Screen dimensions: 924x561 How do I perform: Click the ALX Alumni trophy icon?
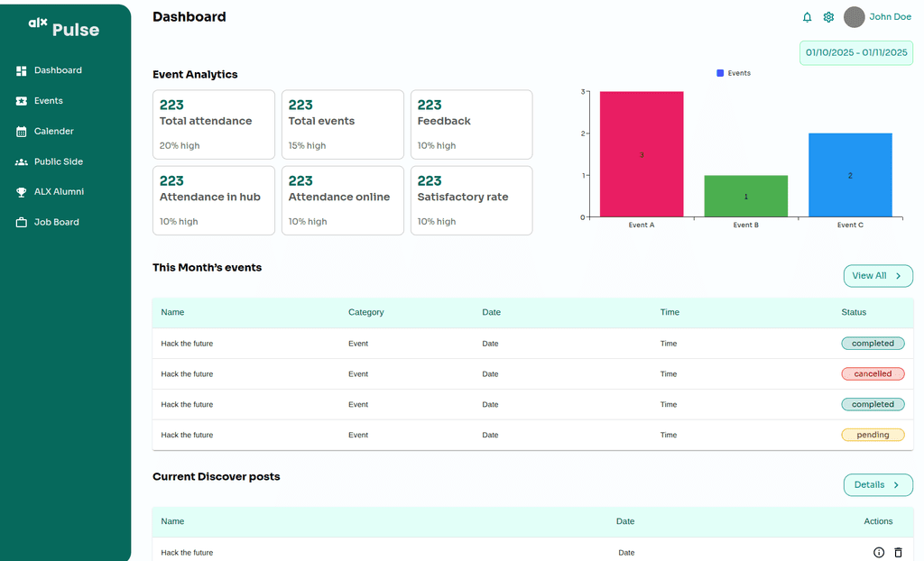(22, 192)
